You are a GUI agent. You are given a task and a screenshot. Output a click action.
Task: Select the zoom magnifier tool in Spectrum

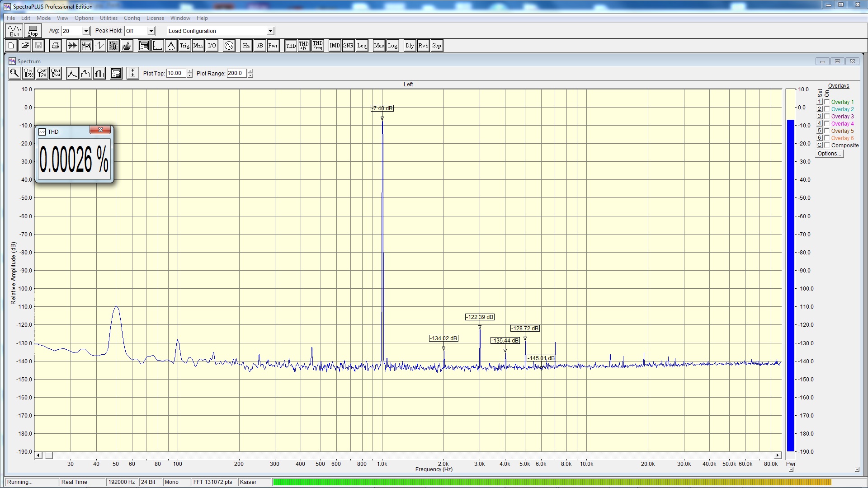(14, 73)
